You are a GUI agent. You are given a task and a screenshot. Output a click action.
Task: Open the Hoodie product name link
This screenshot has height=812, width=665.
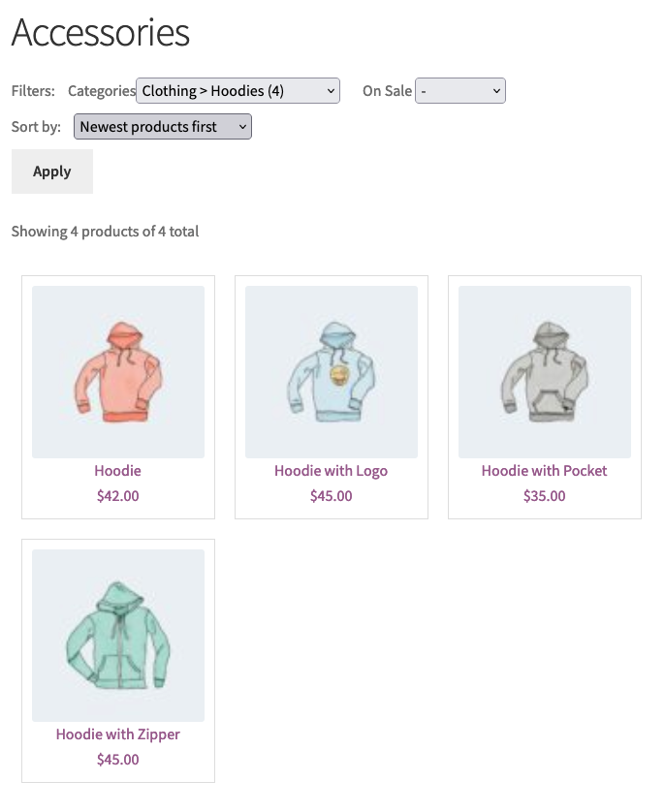pos(118,471)
